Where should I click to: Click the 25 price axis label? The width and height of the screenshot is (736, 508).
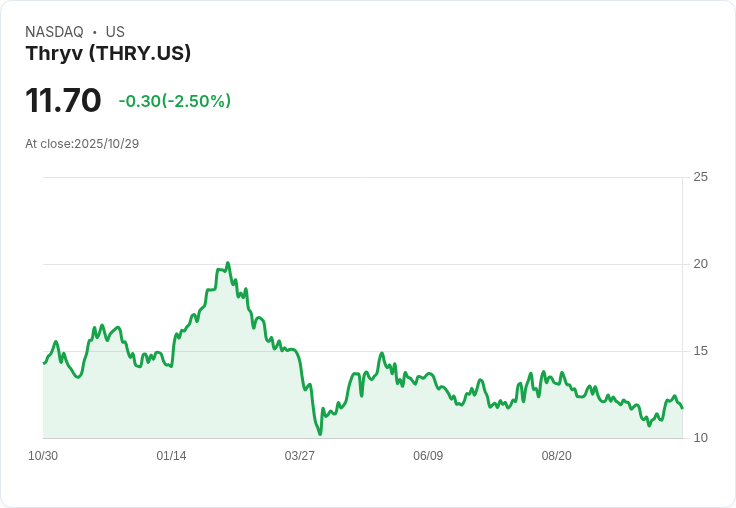[x=700, y=177]
